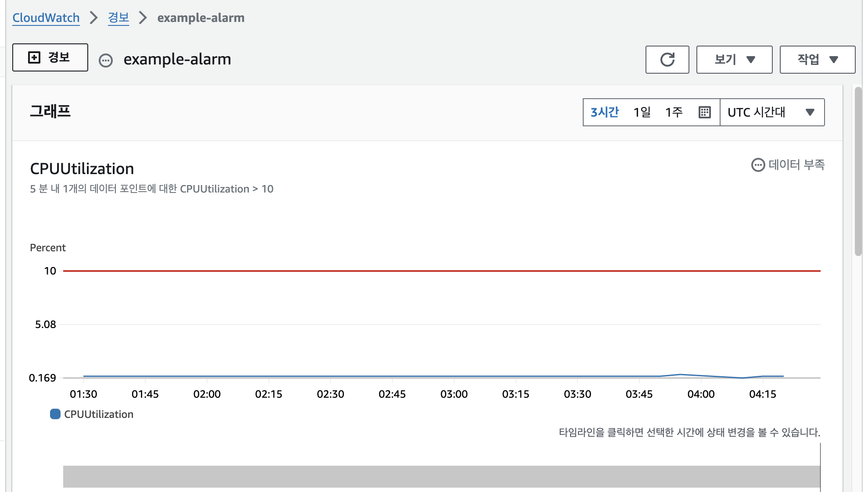Click the red threshold line at 10

[x=441, y=271]
